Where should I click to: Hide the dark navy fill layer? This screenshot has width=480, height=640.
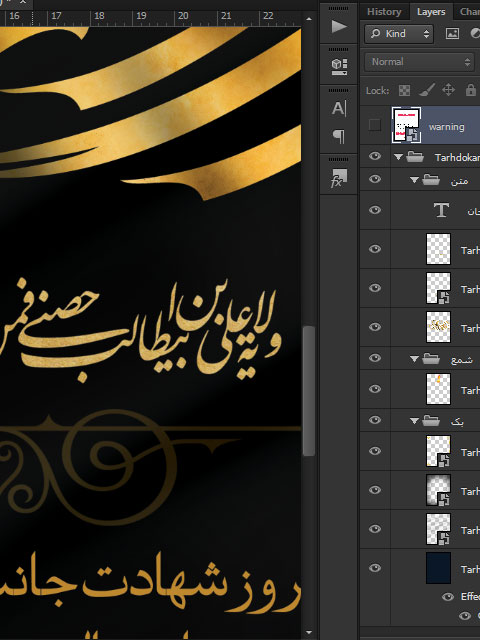pyautogui.click(x=375, y=568)
